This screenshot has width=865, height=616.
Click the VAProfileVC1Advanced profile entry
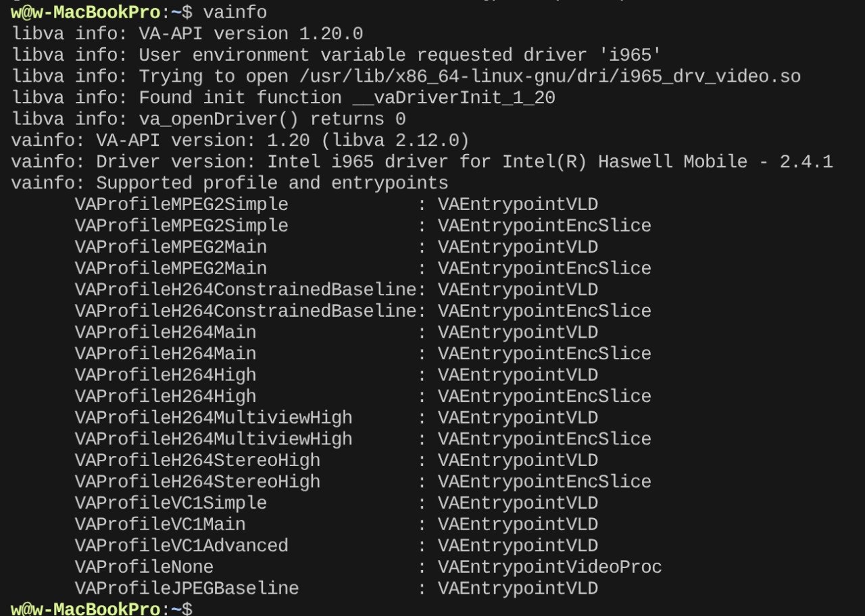click(182, 546)
